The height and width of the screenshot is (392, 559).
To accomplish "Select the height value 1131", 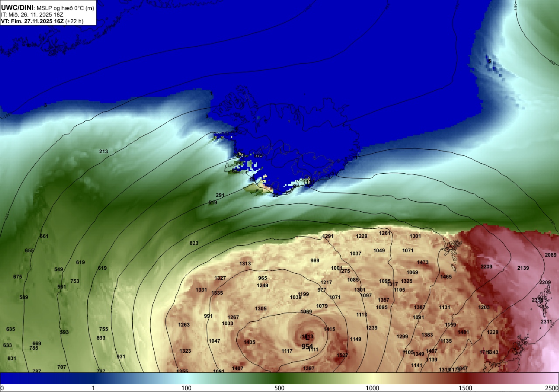I will tap(445, 307).
